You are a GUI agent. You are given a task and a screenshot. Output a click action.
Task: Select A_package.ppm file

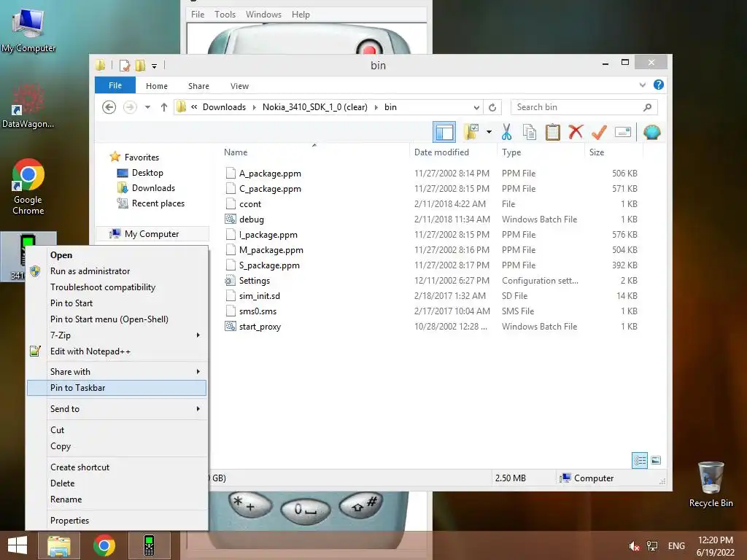[x=270, y=174]
